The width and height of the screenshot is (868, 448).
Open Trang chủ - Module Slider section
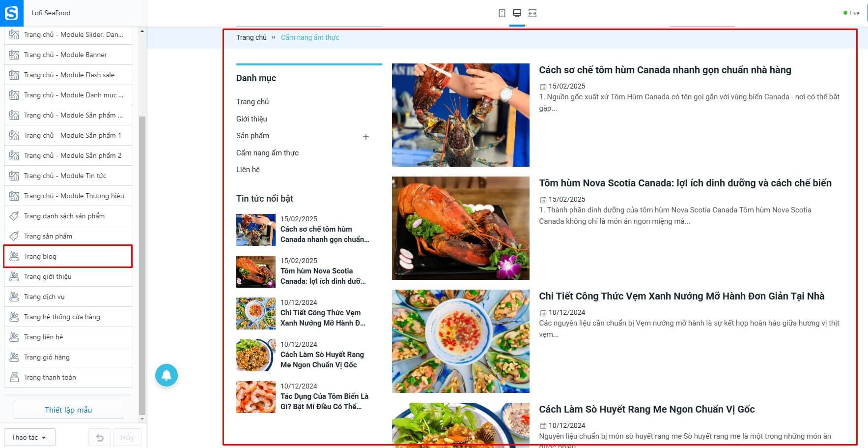tap(68, 34)
